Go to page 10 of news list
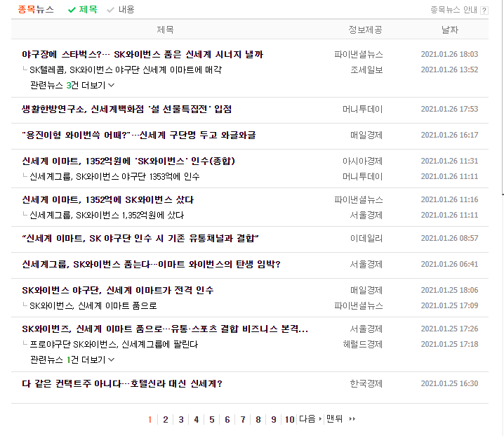The image size is (504, 436). 290,419
